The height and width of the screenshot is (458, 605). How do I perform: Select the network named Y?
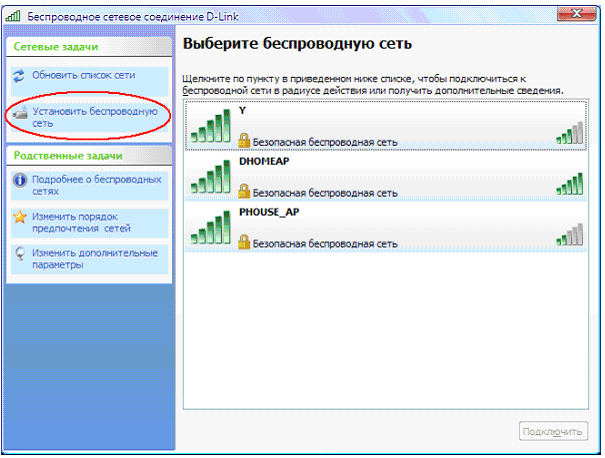tap(242, 111)
